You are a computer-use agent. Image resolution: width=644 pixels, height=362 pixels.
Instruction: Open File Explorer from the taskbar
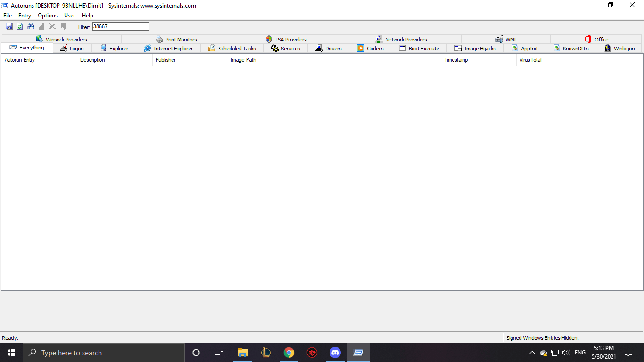tap(243, 353)
